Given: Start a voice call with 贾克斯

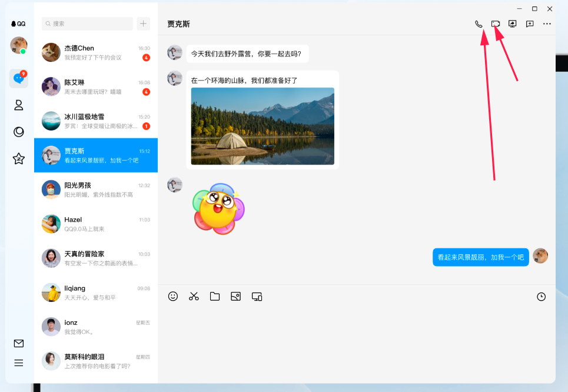Looking at the screenshot, I should click(x=477, y=25).
